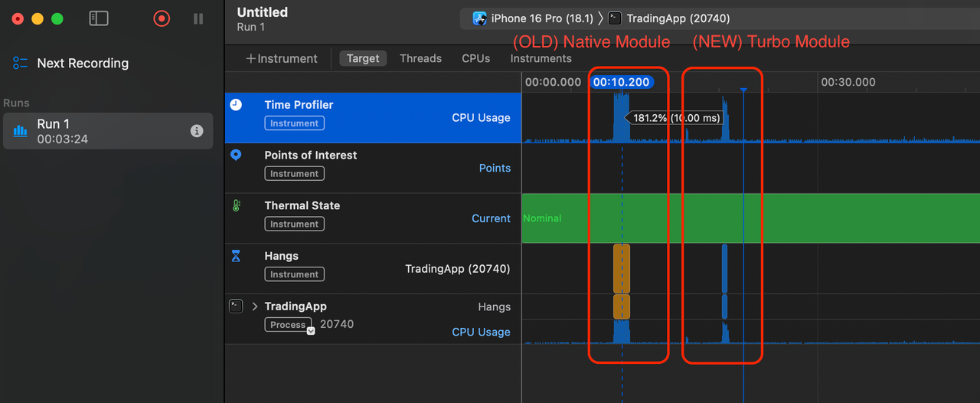Click the 00:10.200 inspection time marker

[622, 82]
